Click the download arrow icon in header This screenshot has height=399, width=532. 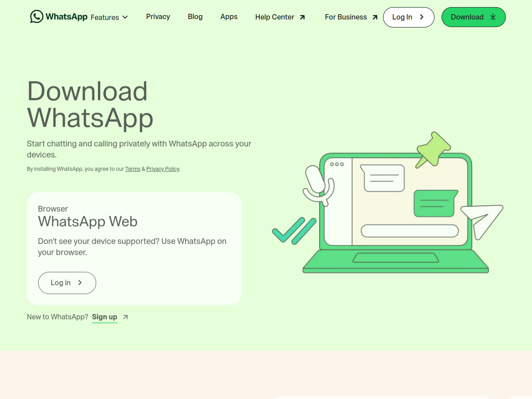(493, 17)
